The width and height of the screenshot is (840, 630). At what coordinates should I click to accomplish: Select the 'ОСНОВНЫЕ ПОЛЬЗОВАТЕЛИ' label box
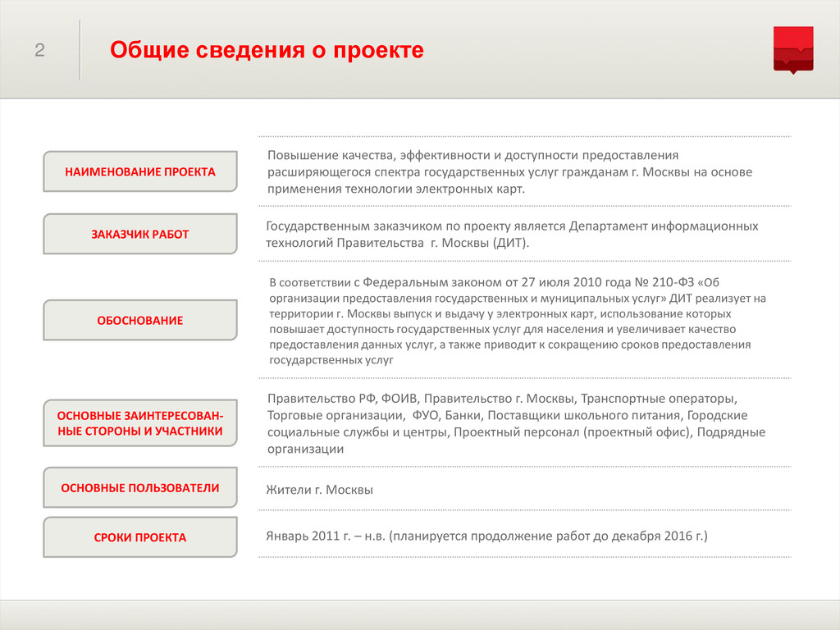pyautogui.click(x=139, y=487)
